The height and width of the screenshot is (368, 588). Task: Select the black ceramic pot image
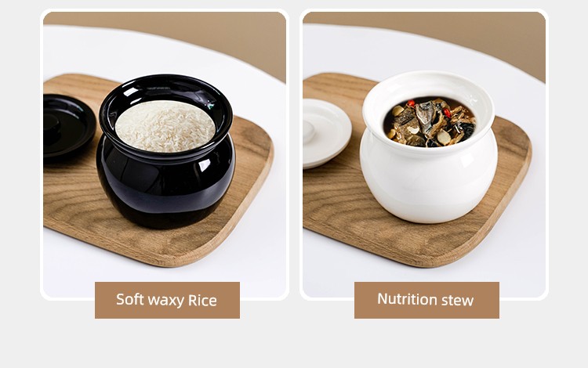point(165,151)
